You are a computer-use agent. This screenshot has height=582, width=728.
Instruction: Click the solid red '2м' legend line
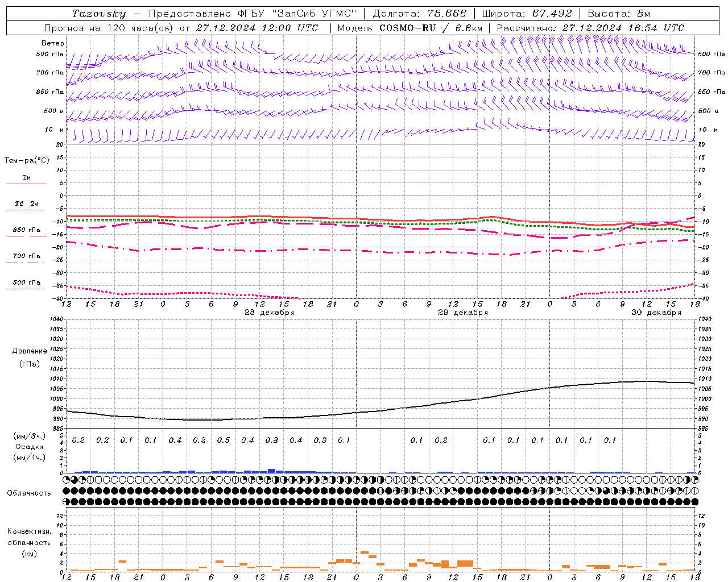[x=26, y=184]
